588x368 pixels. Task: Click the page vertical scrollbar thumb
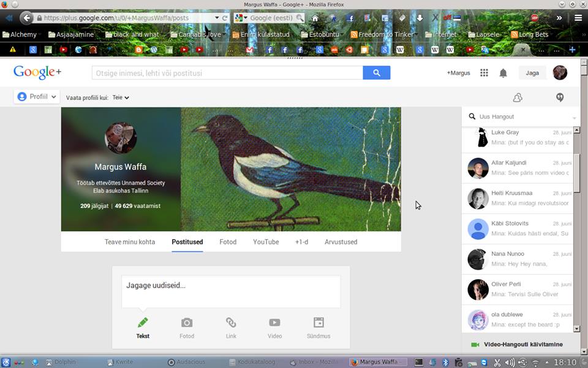click(x=584, y=71)
